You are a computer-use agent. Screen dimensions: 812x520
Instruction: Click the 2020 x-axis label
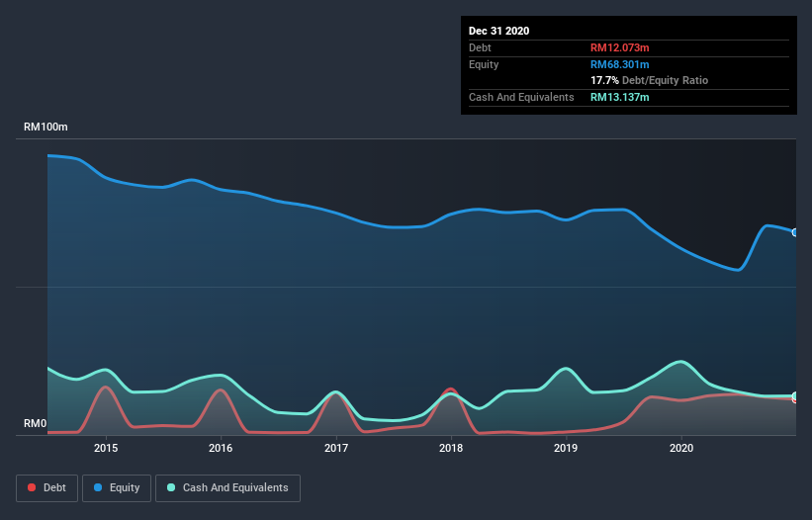[x=681, y=448]
